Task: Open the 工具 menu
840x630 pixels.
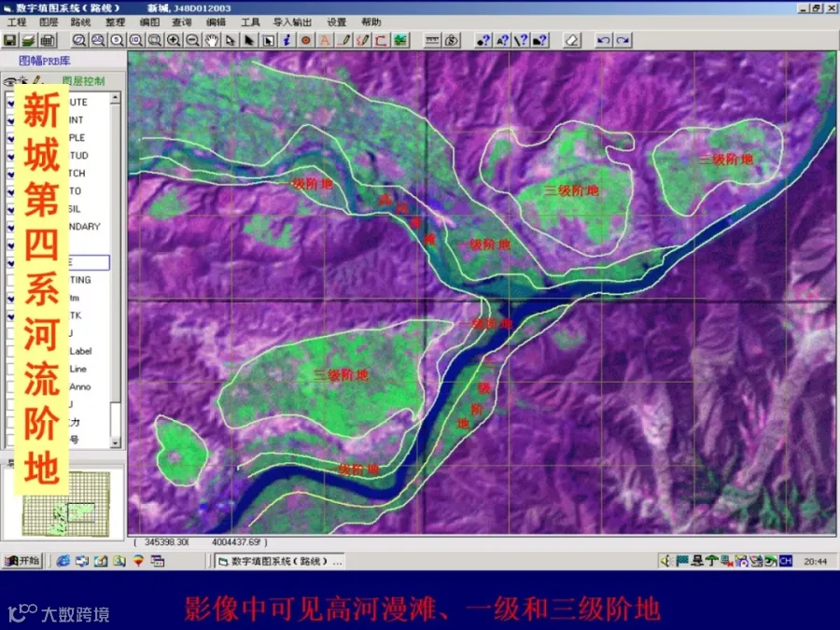Action: 249,22
